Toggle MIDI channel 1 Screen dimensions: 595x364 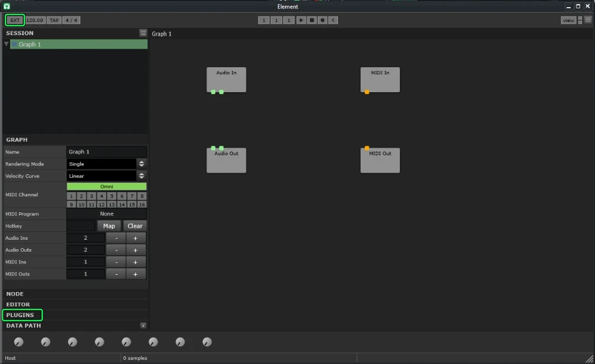point(71,196)
